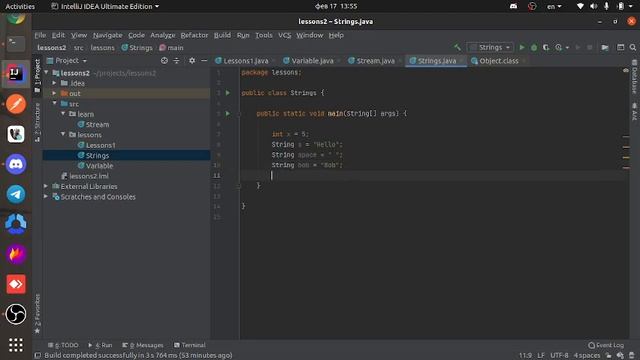Open the Favorites side tool window
Screen dimensions: 640x360
pyautogui.click(x=37, y=313)
